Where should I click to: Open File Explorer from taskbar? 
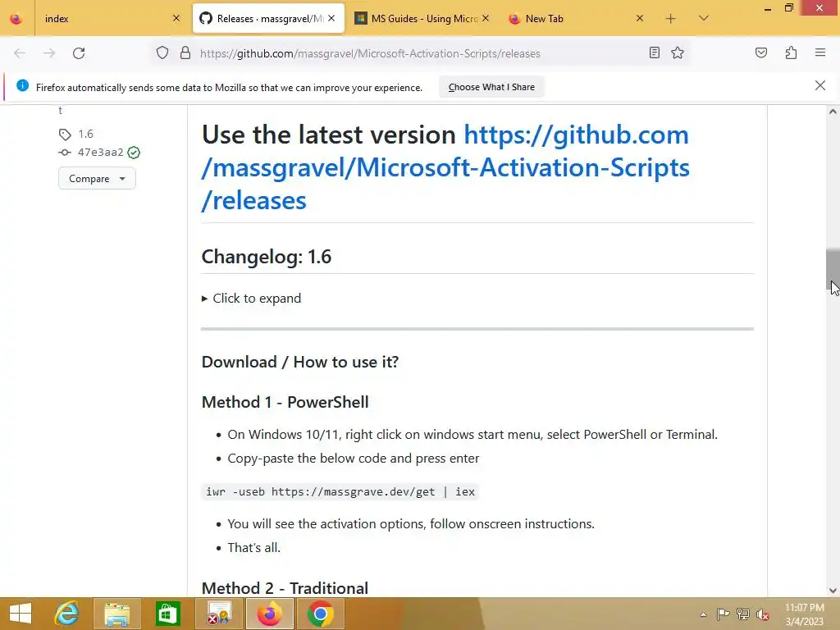pyautogui.click(x=116, y=614)
